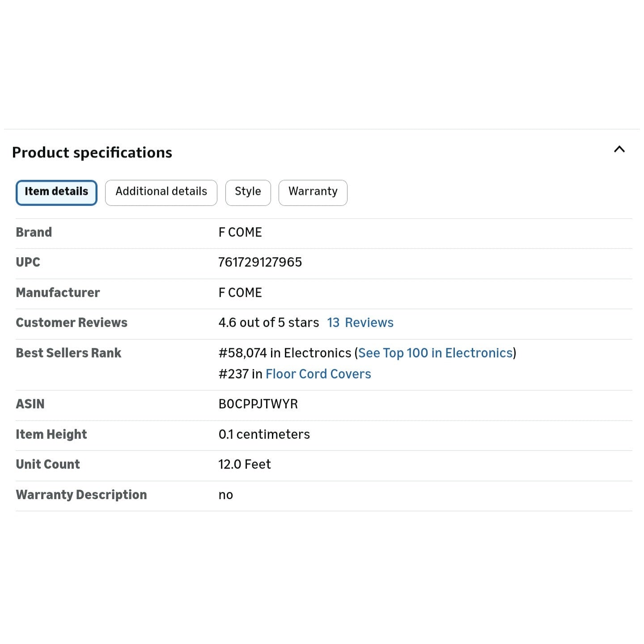The width and height of the screenshot is (644, 644).
Task: Click the Brand row label
Action: click(34, 232)
